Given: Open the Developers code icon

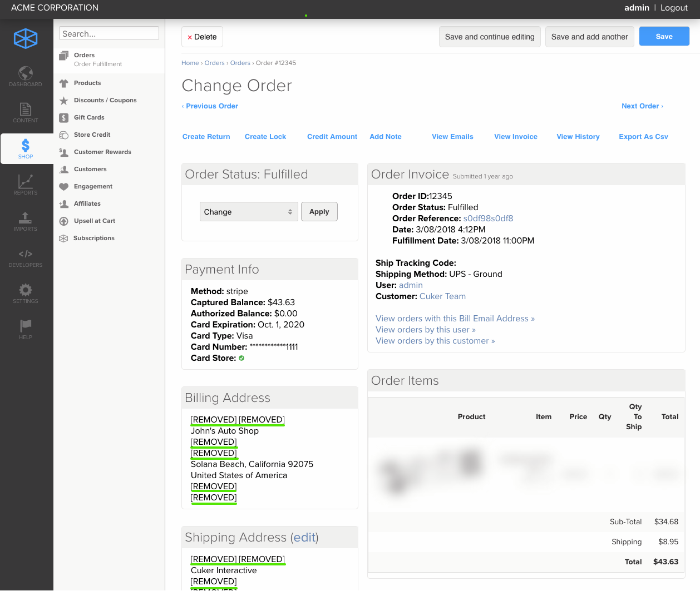Looking at the screenshot, I should pos(26,254).
